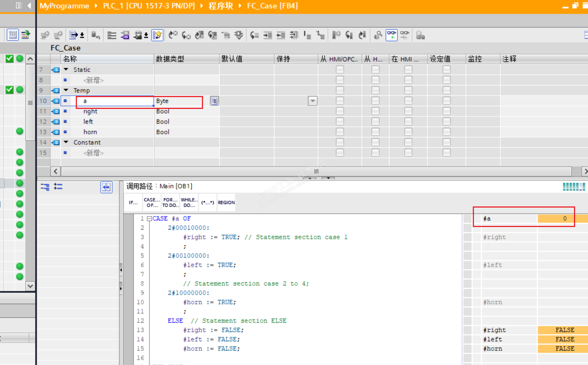Click the PLC_1 breadcrumb item

149,6
